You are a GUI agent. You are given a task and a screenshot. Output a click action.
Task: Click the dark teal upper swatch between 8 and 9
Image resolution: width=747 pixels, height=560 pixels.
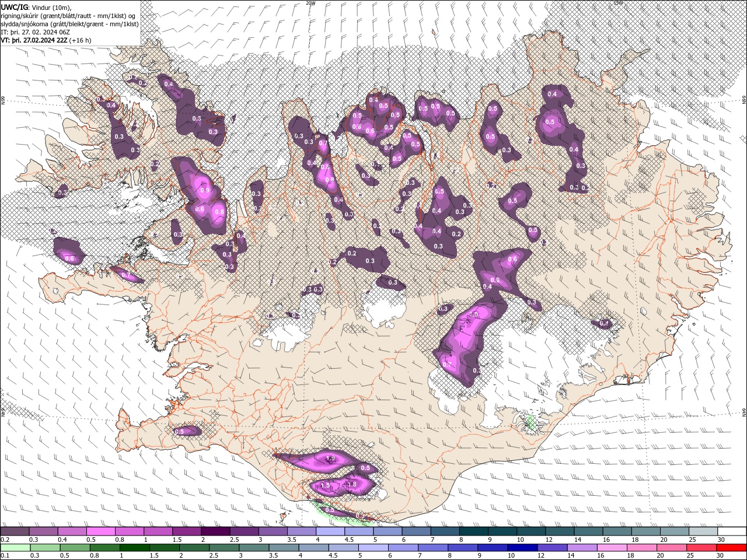point(474,531)
